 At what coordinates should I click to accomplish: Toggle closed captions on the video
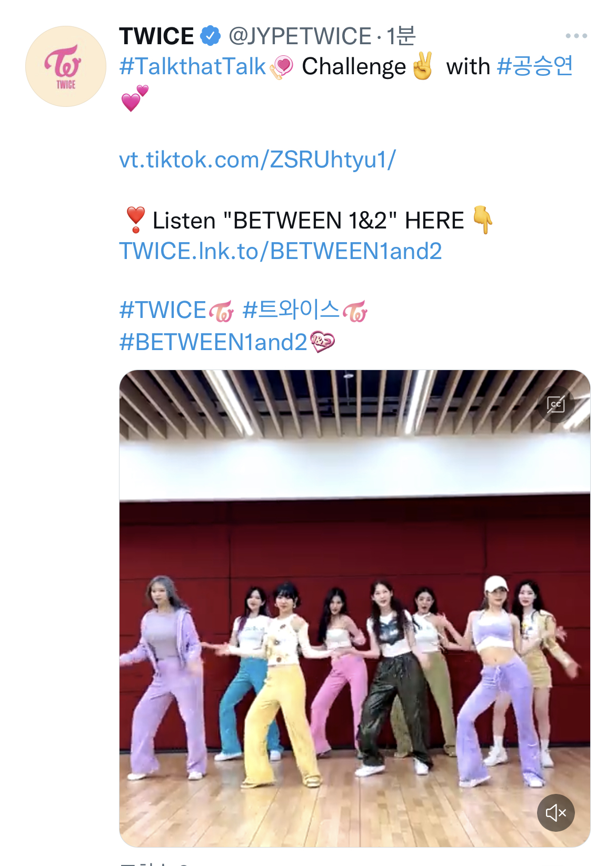click(555, 404)
